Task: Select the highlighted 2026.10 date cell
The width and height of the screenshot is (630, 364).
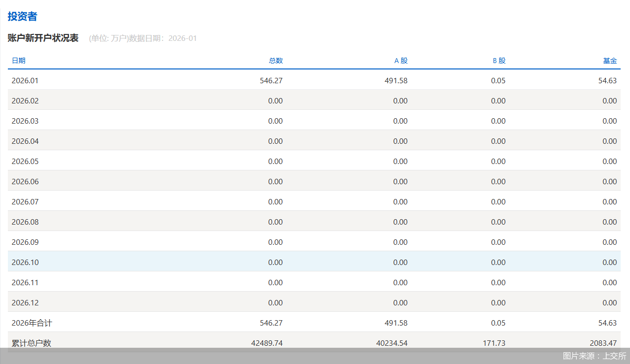Action: 25,262
